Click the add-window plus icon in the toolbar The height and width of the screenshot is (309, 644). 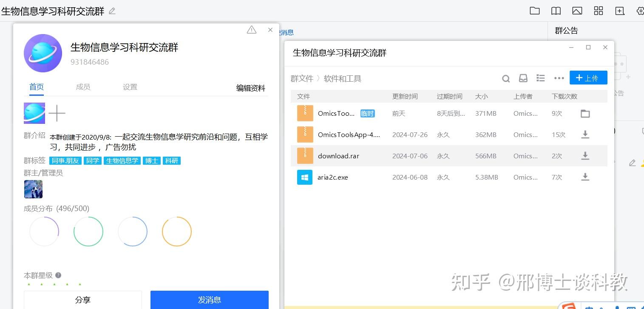point(620,11)
